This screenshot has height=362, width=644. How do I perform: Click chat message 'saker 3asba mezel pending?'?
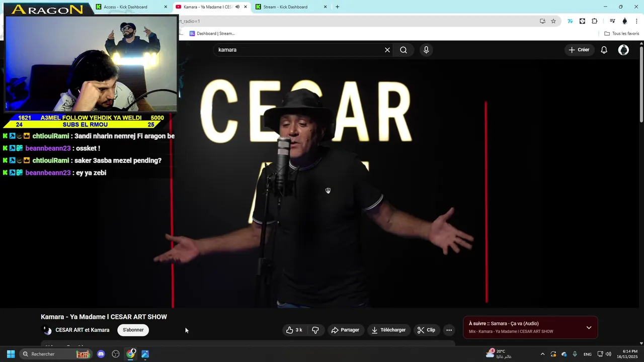(118, 160)
